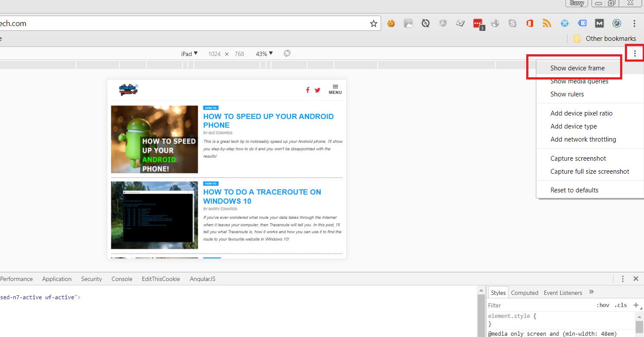Open the iPad device dropdown
The width and height of the screenshot is (644, 337).
(x=189, y=53)
